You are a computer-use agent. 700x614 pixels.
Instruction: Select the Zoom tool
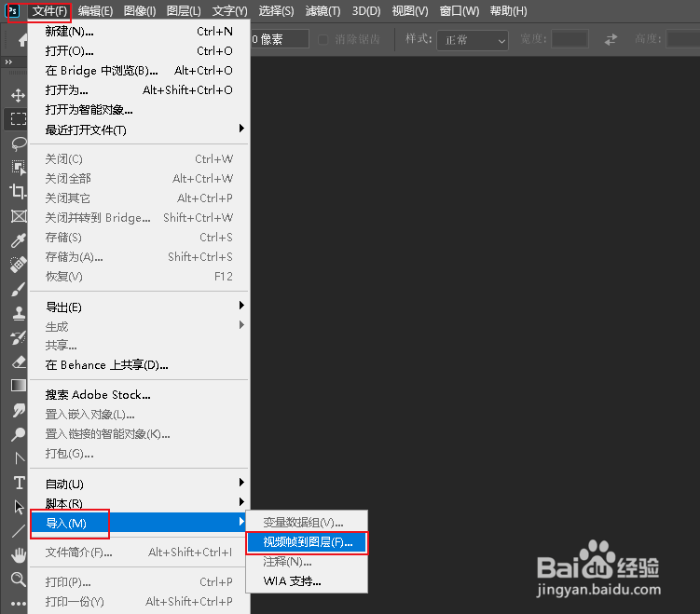(18, 580)
